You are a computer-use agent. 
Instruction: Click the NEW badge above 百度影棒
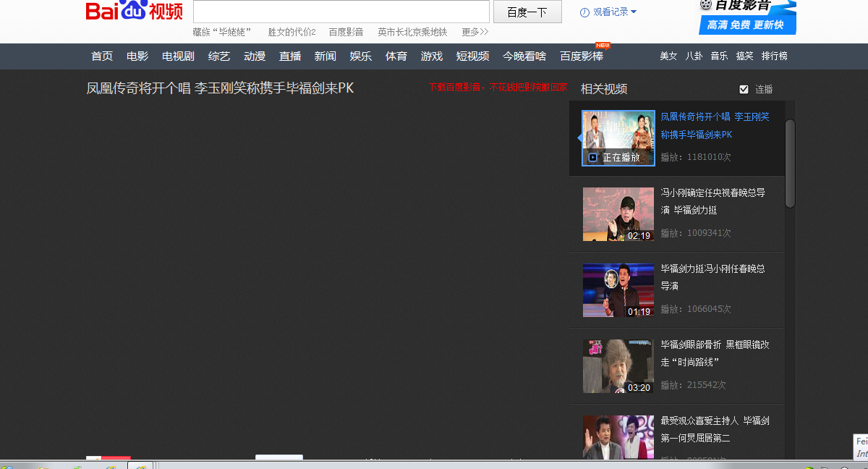601,46
